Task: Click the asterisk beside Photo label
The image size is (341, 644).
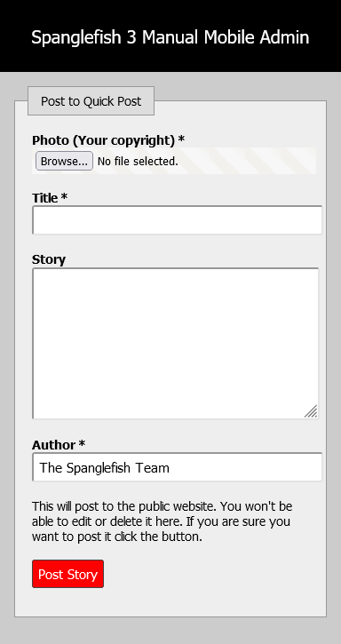Action: tap(181, 139)
